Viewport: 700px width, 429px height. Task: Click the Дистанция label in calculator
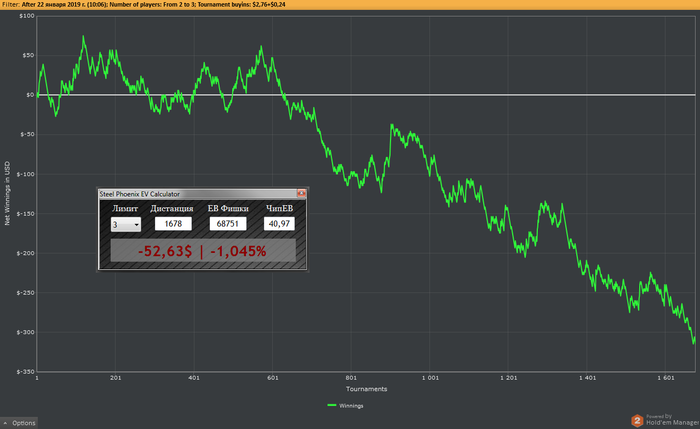(x=172, y=208)
